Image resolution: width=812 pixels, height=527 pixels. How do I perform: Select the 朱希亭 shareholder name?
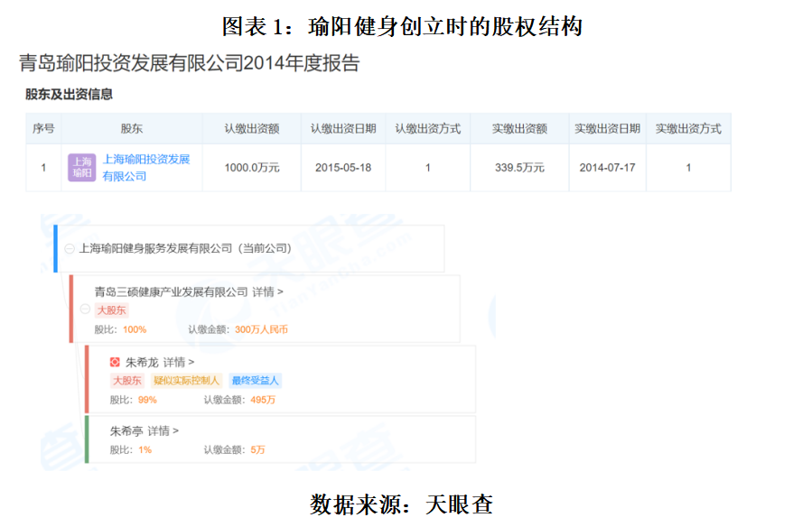126,430
